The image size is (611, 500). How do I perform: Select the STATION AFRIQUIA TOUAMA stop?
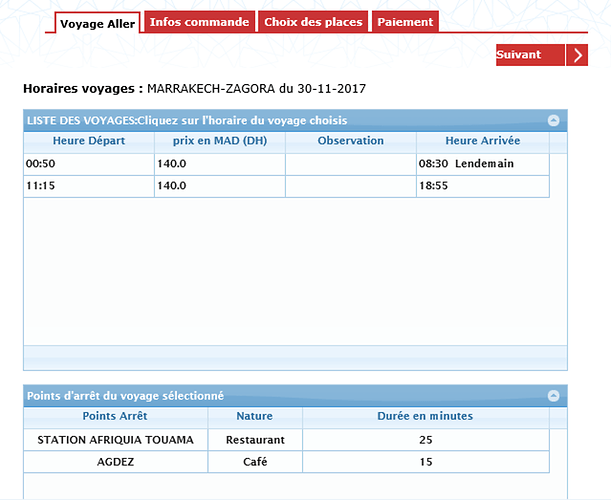point(115,440)
